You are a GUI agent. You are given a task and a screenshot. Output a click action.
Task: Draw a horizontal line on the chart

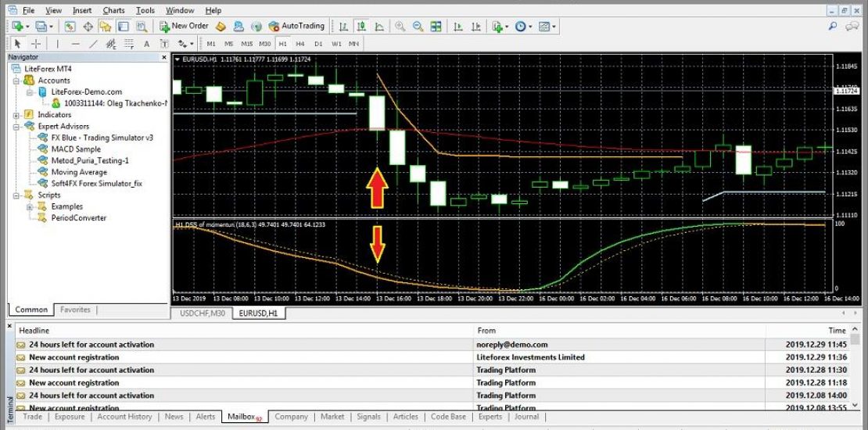(x=76, y=44)
